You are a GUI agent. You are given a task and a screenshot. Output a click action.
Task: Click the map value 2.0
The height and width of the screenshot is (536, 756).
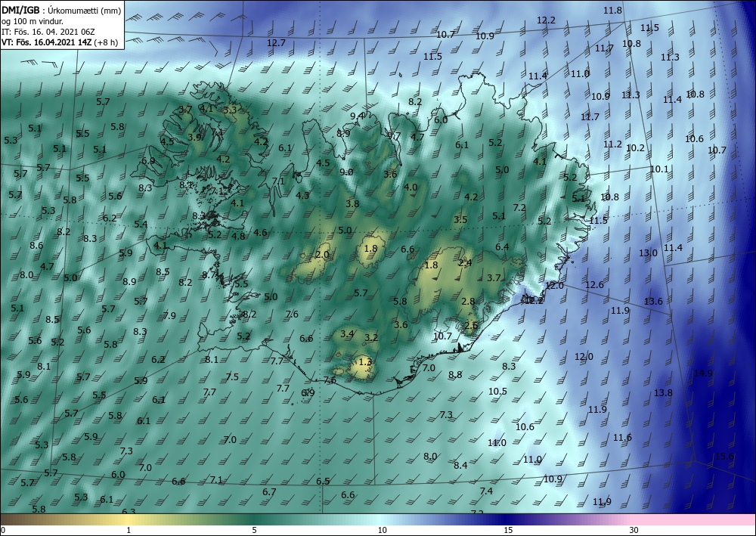(x=322, y=254)
